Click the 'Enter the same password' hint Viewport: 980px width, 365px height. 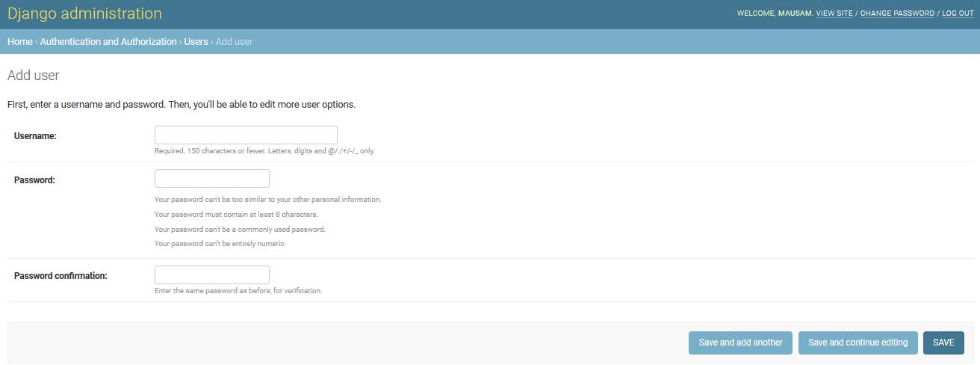click(x=238, y=291)
